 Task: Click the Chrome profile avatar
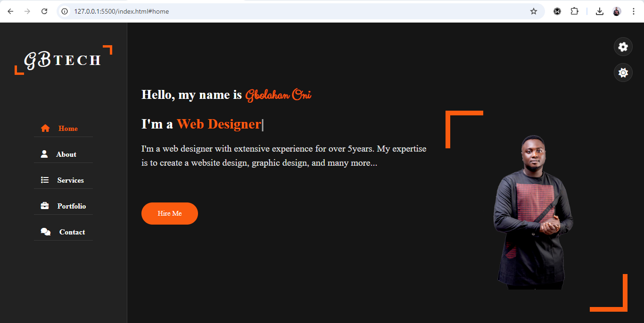[x=617, y=11]
